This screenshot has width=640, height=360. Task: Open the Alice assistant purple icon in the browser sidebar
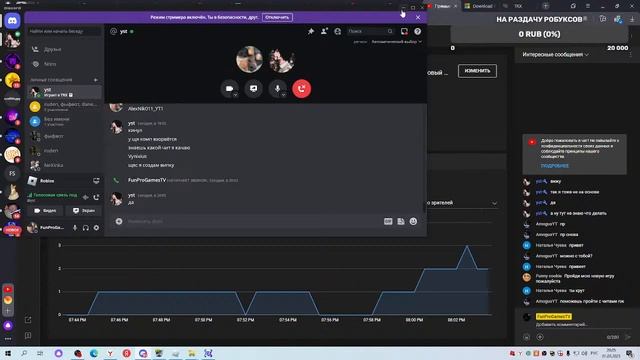point(8,326)
